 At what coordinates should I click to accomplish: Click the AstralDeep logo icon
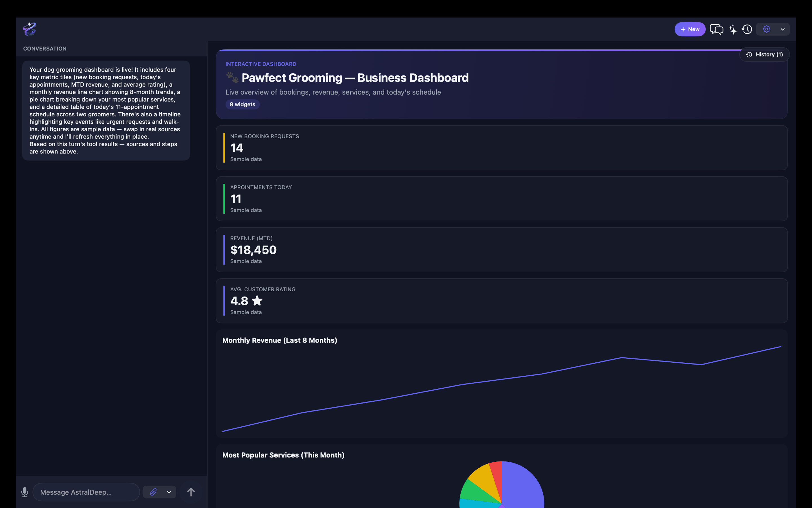point(30,29)
